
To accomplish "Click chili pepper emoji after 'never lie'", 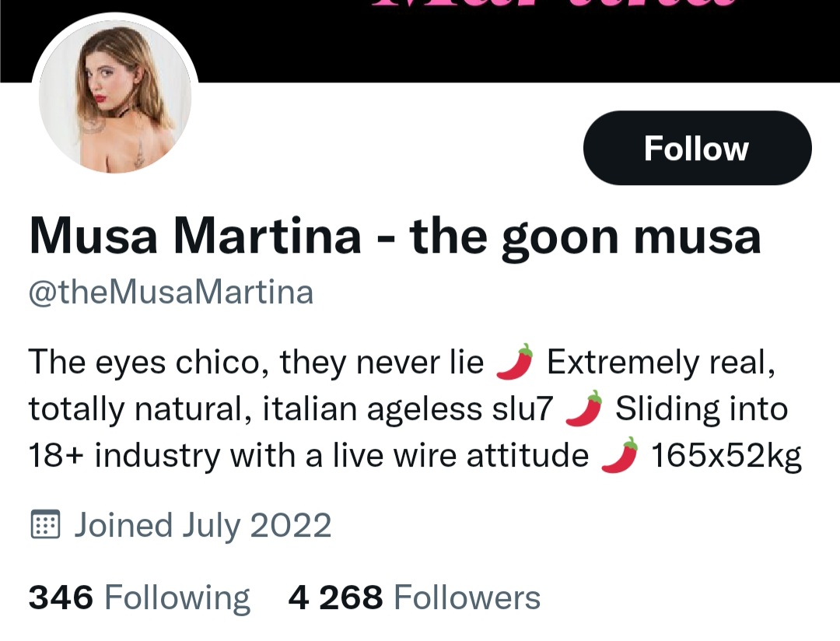I will click(515, 363).
